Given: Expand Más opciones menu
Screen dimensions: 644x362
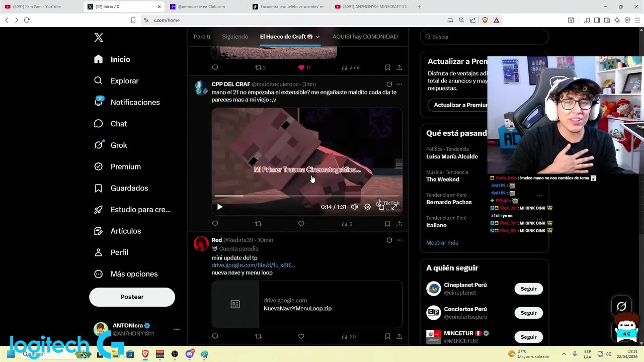Looking at the screenshot, I should pos(126,274).
